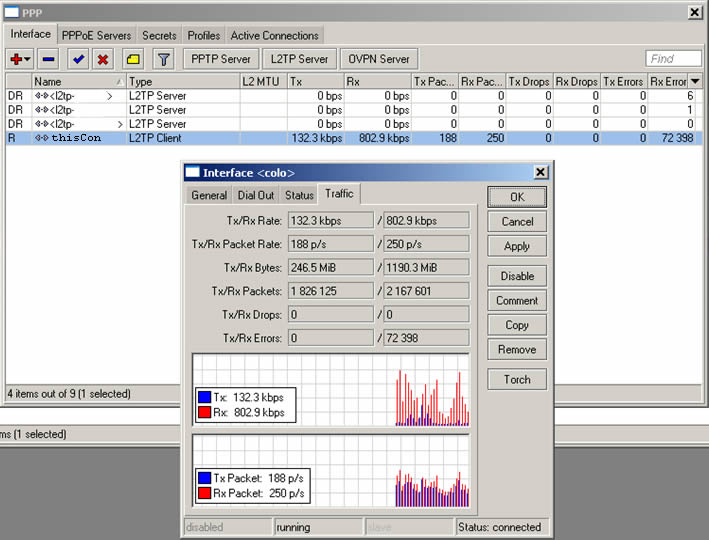Image resolution: width=709 pixels, height=540 pixels.
Task: Click the Find search field
Action: point(673,59)
